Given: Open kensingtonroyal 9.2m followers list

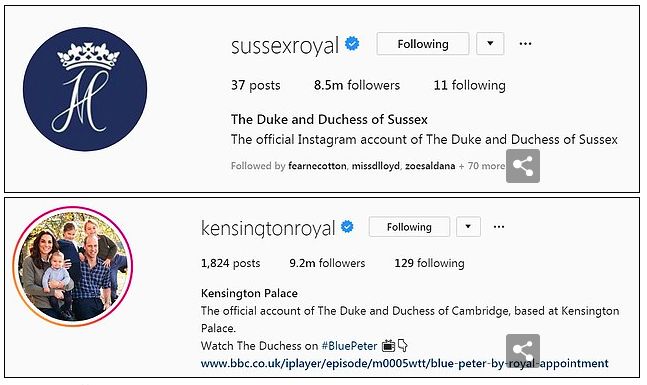Looking at the screenshot, I should 327,263.
